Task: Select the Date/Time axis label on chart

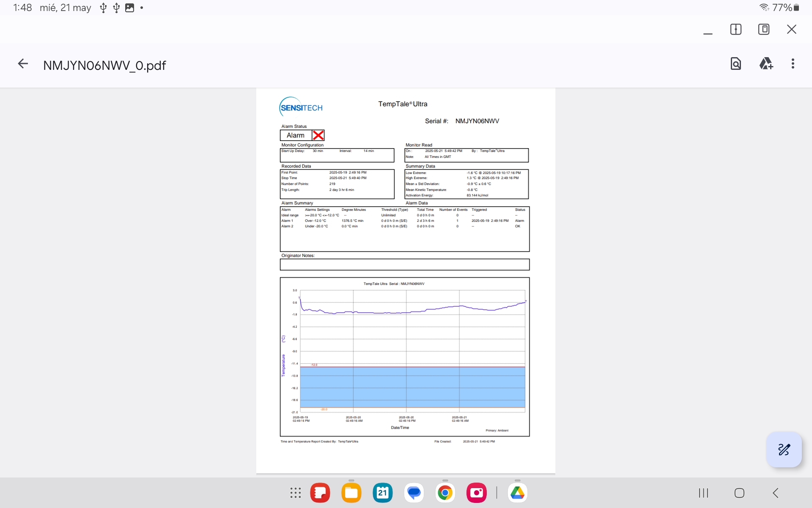Action: [x=400, y=428]
